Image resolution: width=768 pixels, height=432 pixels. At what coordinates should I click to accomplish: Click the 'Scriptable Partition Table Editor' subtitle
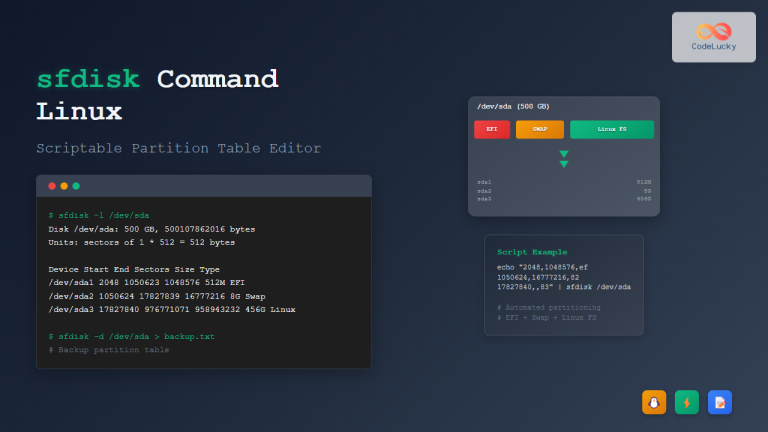(x=178, y=148)
